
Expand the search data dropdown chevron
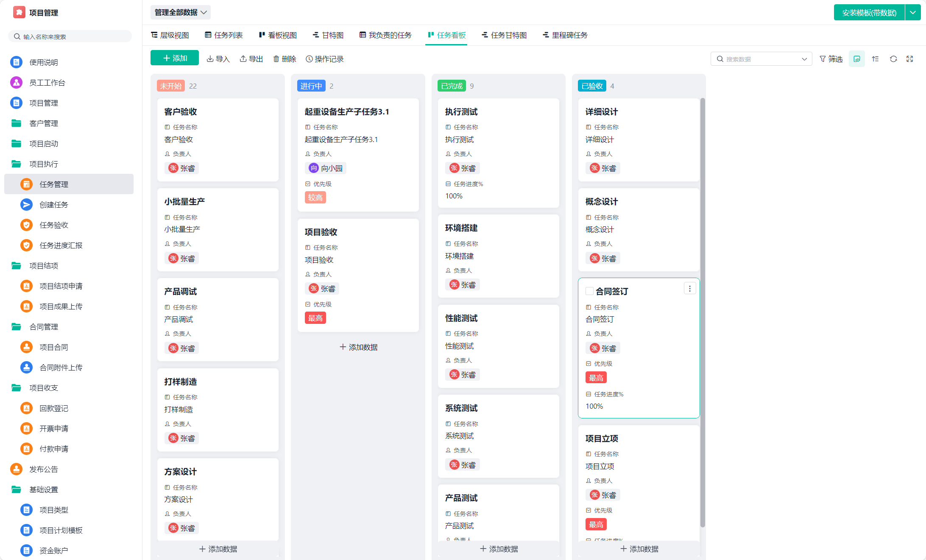click(x=804, y=59)
